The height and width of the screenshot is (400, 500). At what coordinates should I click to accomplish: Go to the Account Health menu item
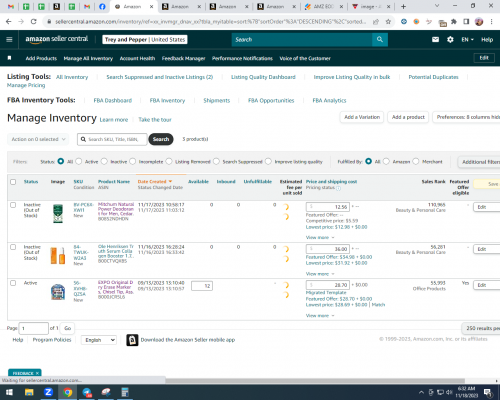coord(137,58)
